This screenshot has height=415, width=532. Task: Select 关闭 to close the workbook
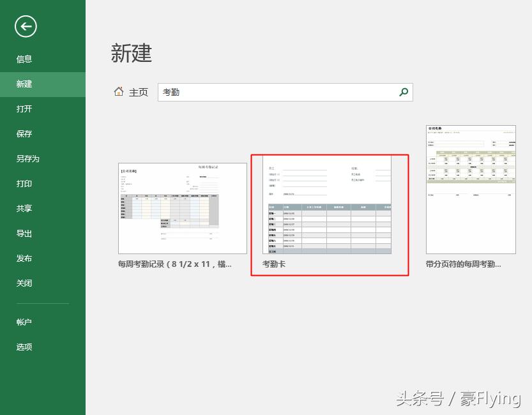coord(24,283)
